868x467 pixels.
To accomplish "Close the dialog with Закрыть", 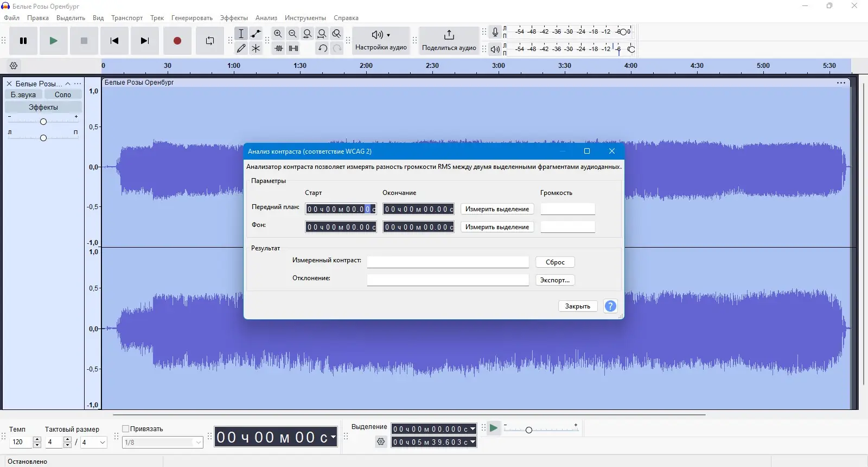I will 578,306.
